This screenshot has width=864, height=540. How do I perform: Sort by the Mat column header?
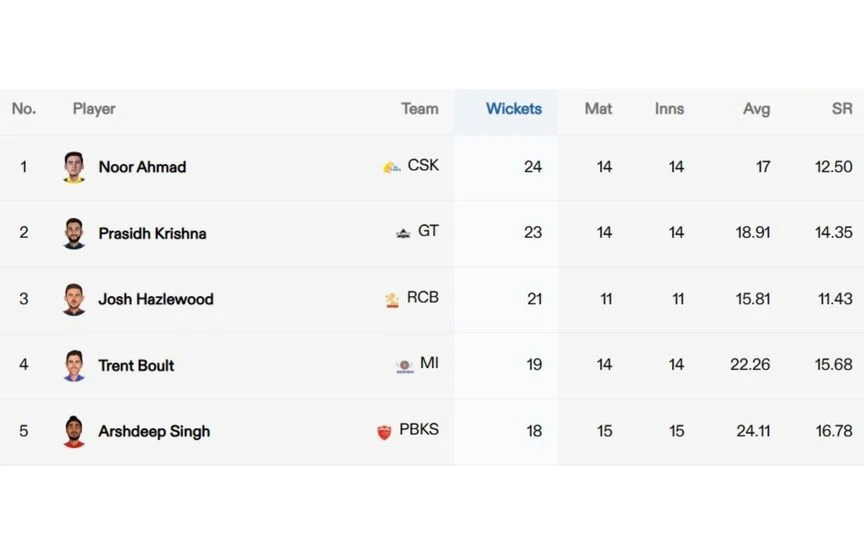(x=598, y=109)
